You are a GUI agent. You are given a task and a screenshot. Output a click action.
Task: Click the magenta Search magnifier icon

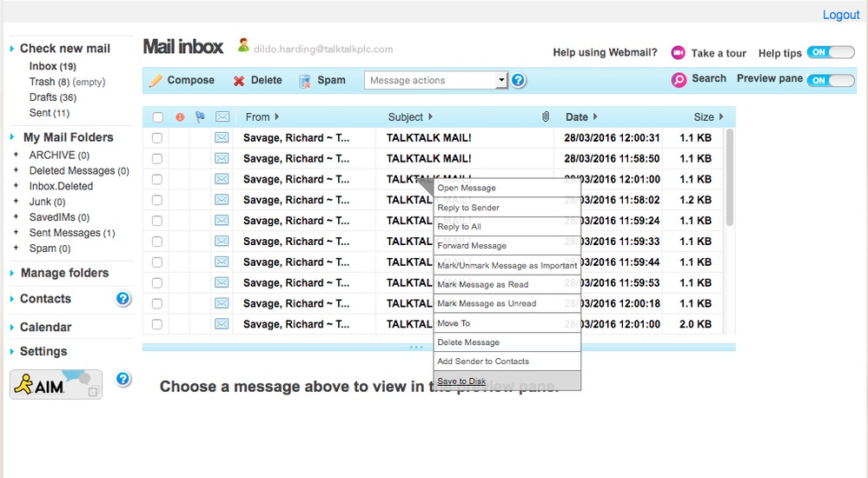click(679, 80)
